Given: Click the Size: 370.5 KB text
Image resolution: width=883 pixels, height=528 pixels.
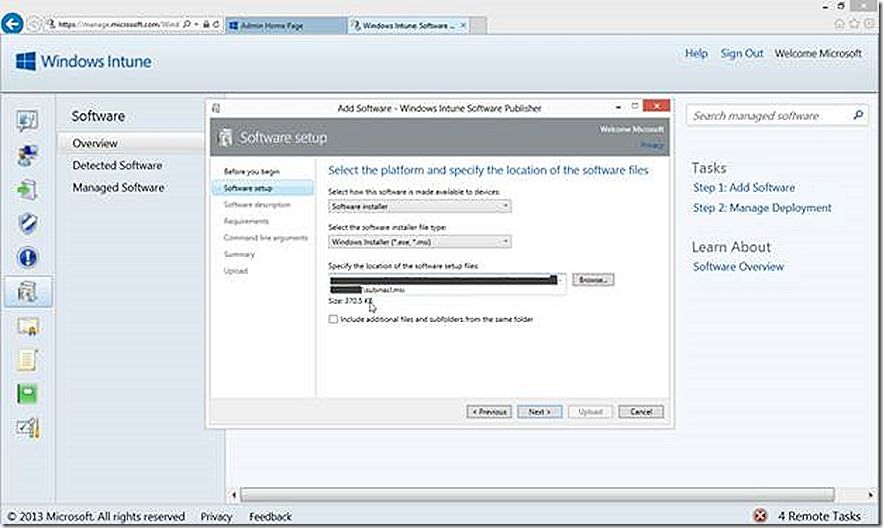Looking at the screenshot, I should pyautogui.click(x=350, y=301).
